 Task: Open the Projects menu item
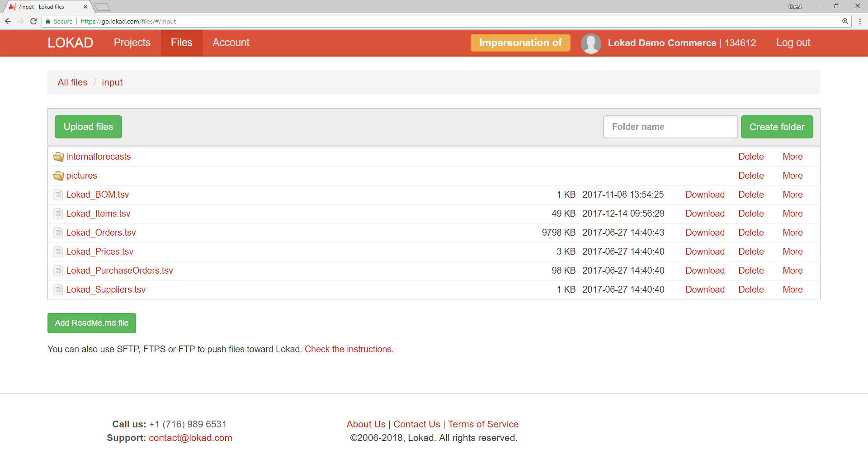click(132, 43)
